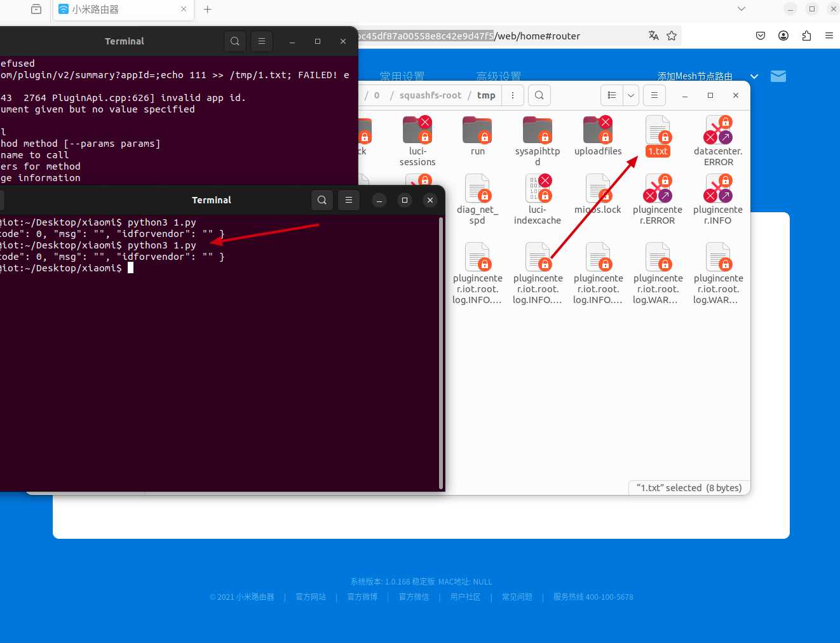Open file manager hamburger menu
This screenshot has height=643, width=840.
click(654, 95)
